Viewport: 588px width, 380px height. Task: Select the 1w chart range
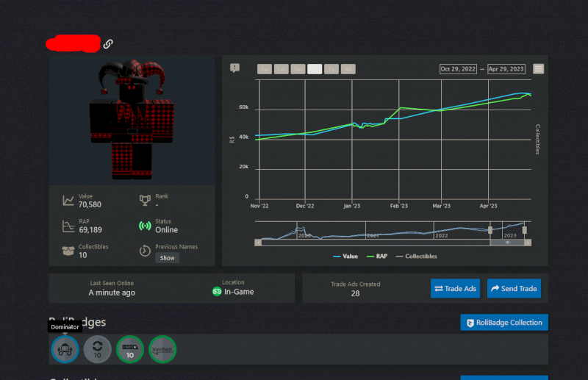265,69
